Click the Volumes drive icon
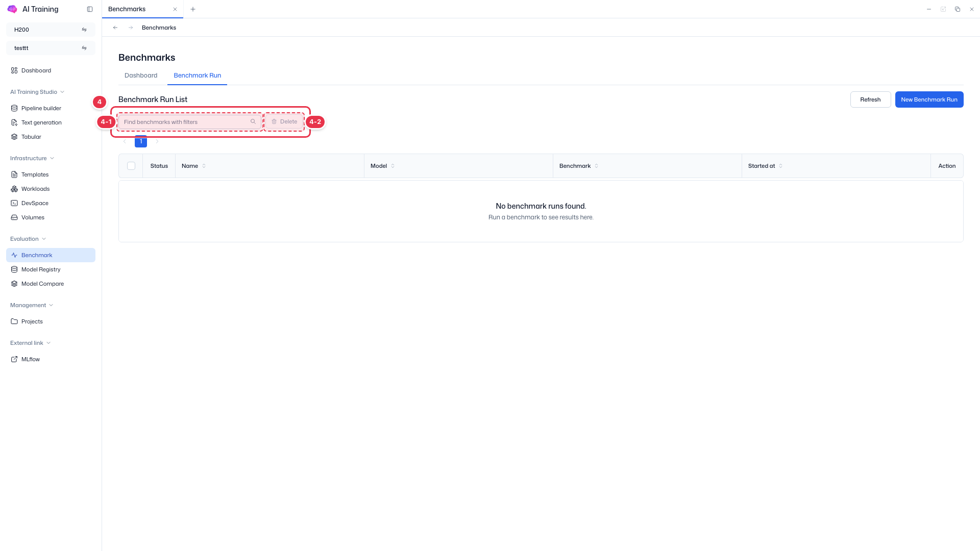Screen dimensions: 980x551 [x=14, y=217]
